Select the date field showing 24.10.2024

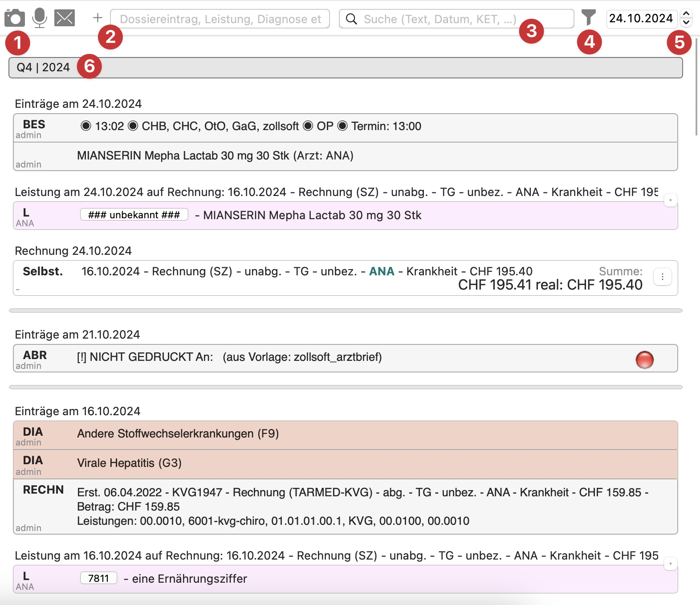(641, 19)
